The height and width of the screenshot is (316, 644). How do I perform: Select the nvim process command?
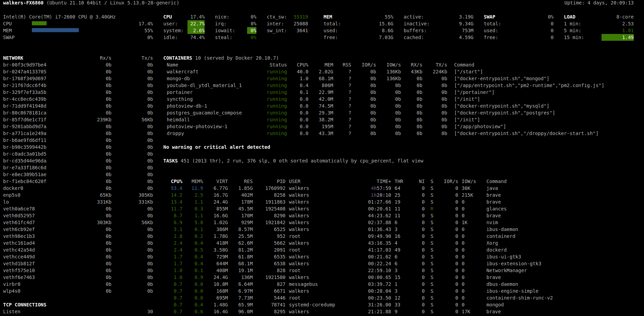click(492, 222)
